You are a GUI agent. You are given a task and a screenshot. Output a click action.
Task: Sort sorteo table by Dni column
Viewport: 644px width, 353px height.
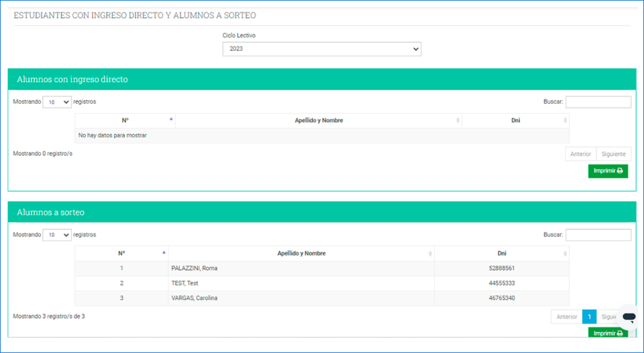[x=501, y=254]
